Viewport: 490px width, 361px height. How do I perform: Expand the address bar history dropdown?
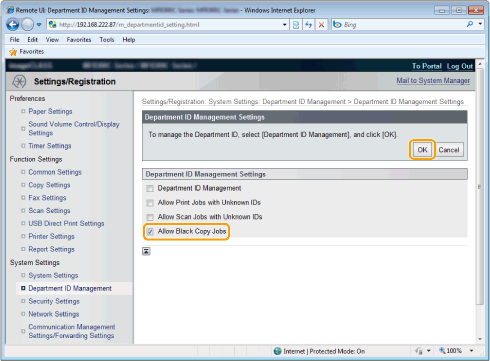(x=285, y=25)
